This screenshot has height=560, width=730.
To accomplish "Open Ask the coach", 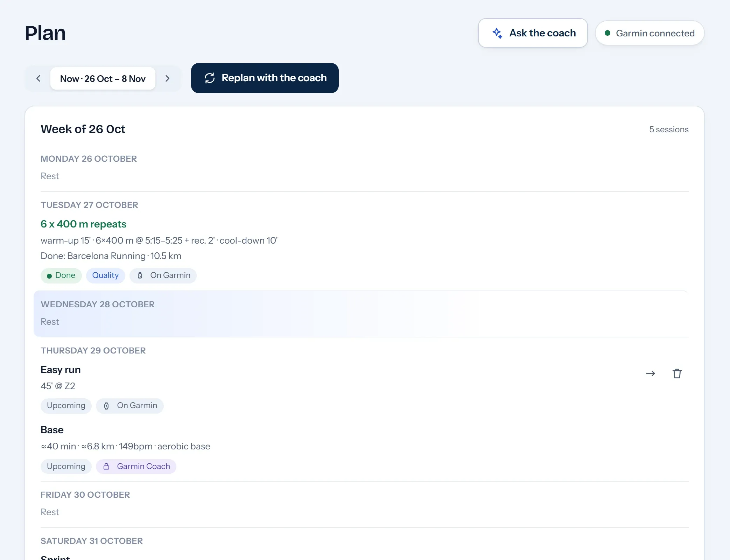I will 533,33.
